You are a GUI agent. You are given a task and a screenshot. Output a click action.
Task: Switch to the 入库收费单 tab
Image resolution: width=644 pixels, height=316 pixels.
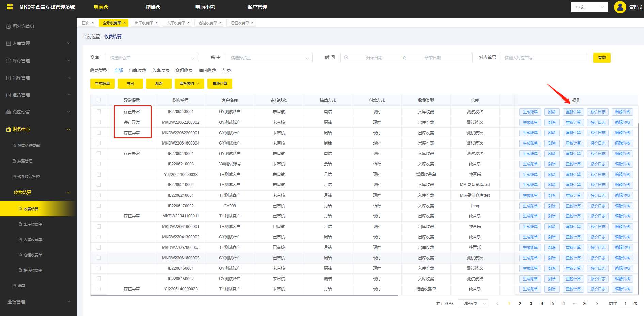[176, 23]
